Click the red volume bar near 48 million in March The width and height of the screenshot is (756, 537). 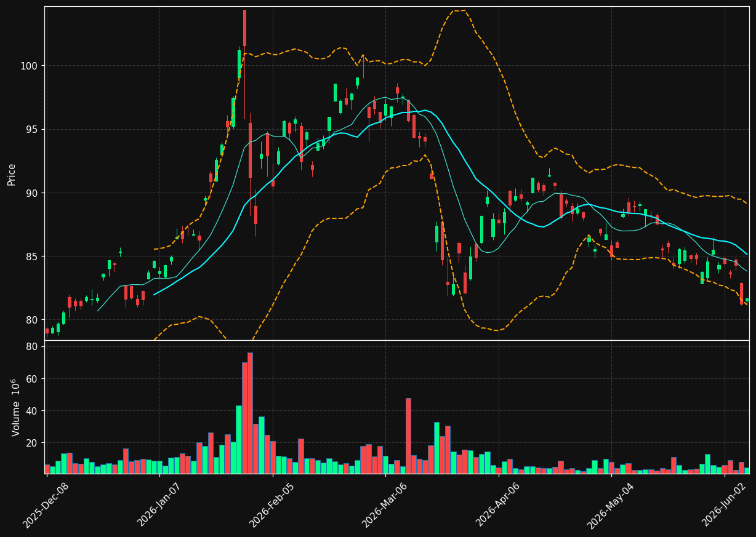pyautogui.click(x=408, y=436)
